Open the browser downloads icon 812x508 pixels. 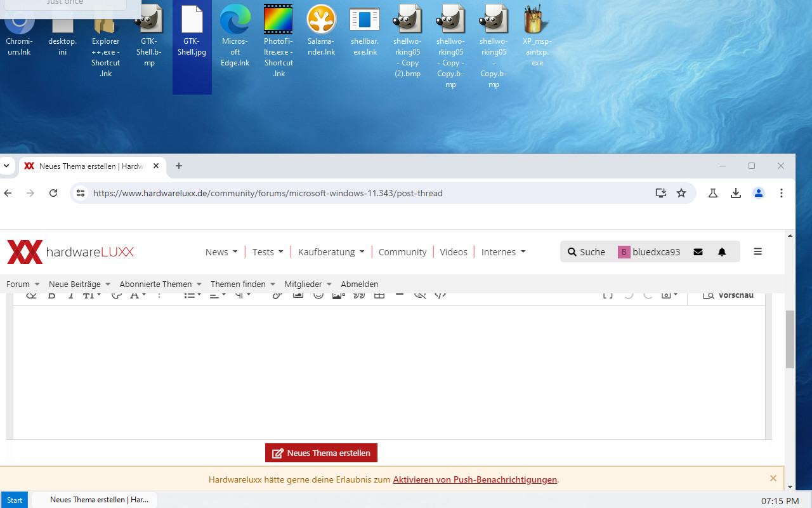pos(736,193)
